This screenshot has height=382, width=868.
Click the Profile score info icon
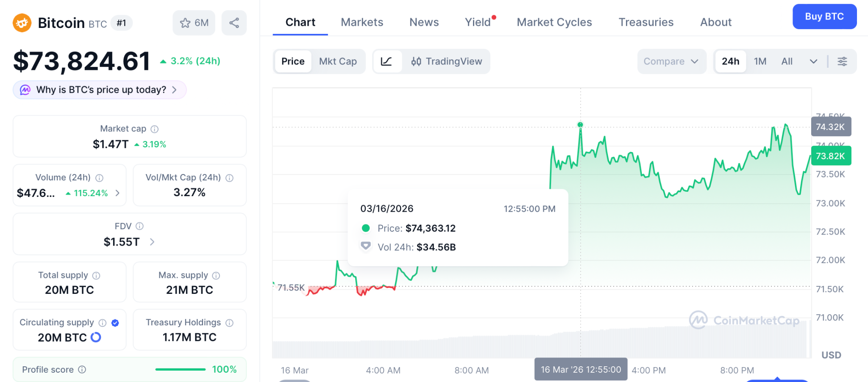click(82, 369)
